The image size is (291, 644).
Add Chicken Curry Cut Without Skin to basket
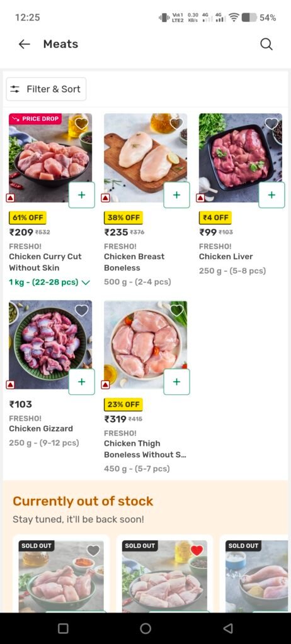(x=81, y=195)
